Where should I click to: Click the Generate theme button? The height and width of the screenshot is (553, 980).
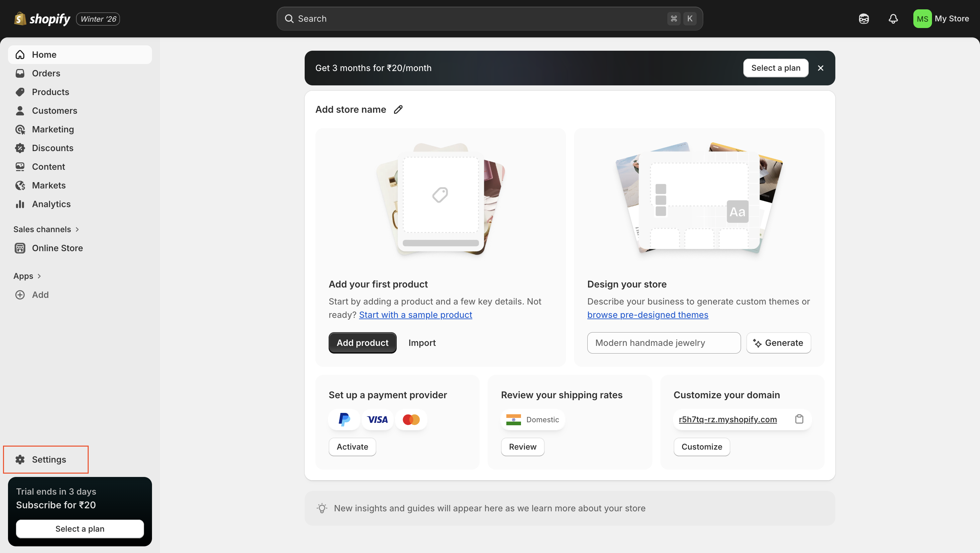778,343
